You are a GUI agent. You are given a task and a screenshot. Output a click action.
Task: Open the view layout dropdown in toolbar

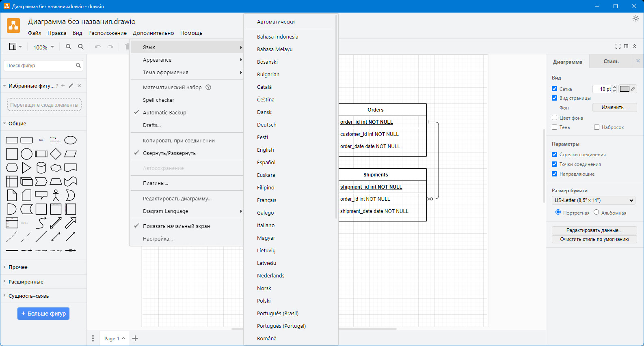click(x=15, y=47)
